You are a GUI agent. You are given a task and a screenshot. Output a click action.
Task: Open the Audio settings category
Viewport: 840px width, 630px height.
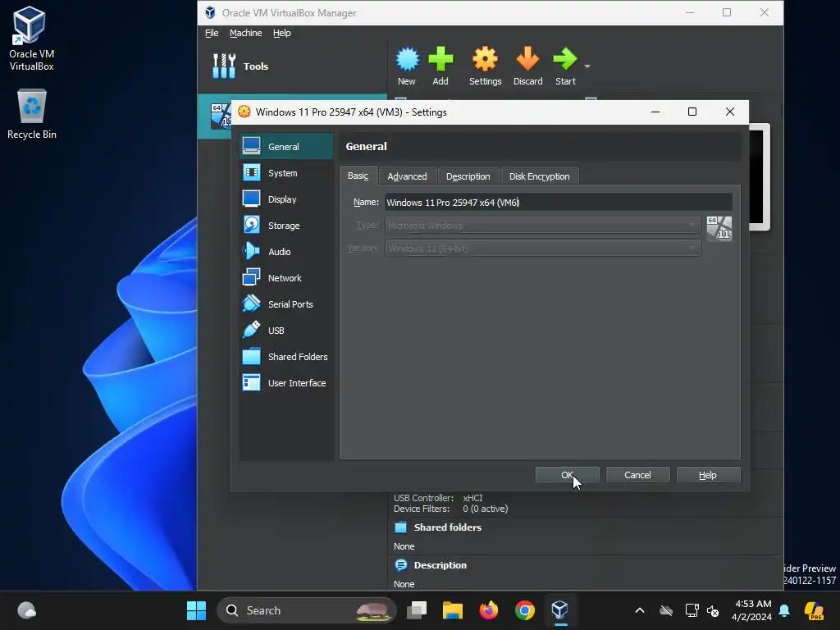coord(286,252)
